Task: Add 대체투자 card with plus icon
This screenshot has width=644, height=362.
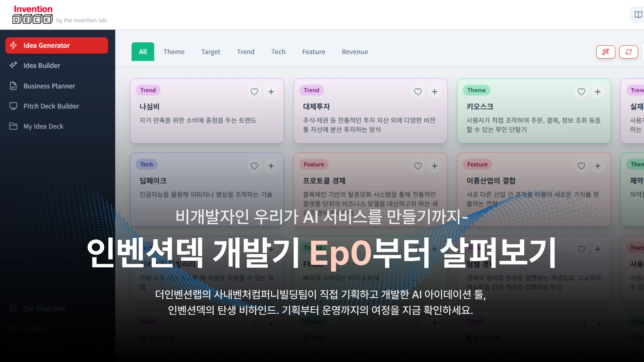Action: 434,92
